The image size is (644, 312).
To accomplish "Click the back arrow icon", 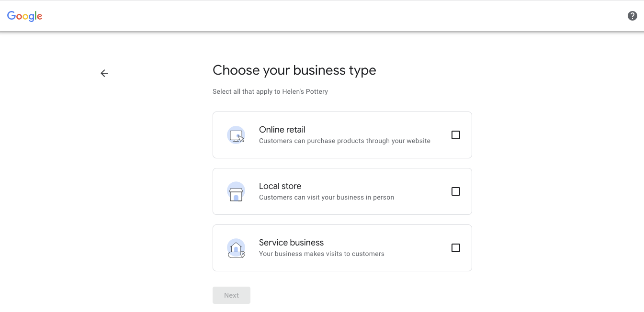I will [104, 73].
